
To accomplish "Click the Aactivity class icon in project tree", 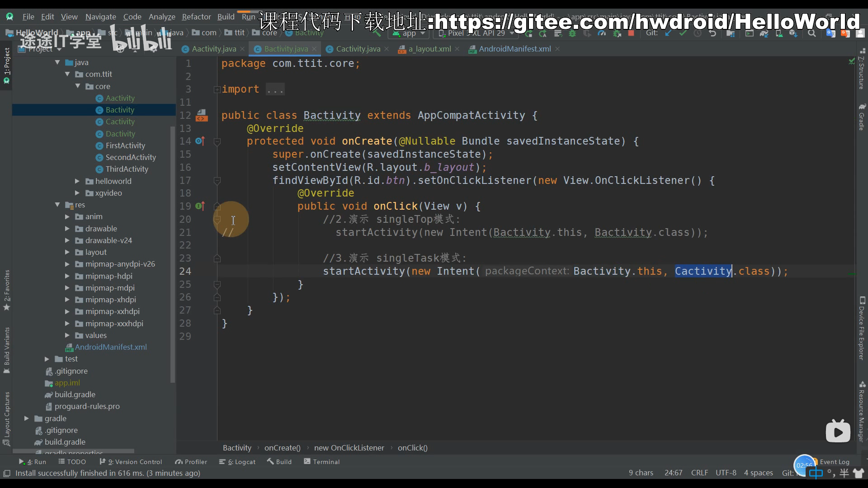I will point(99,99).
